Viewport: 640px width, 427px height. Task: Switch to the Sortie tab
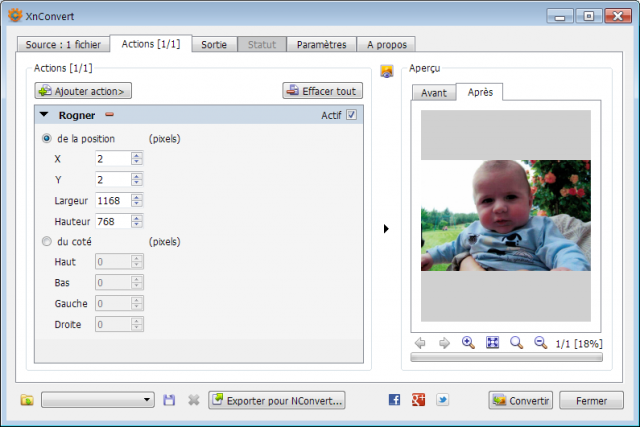pyautogui.click(x=214, y=44)
